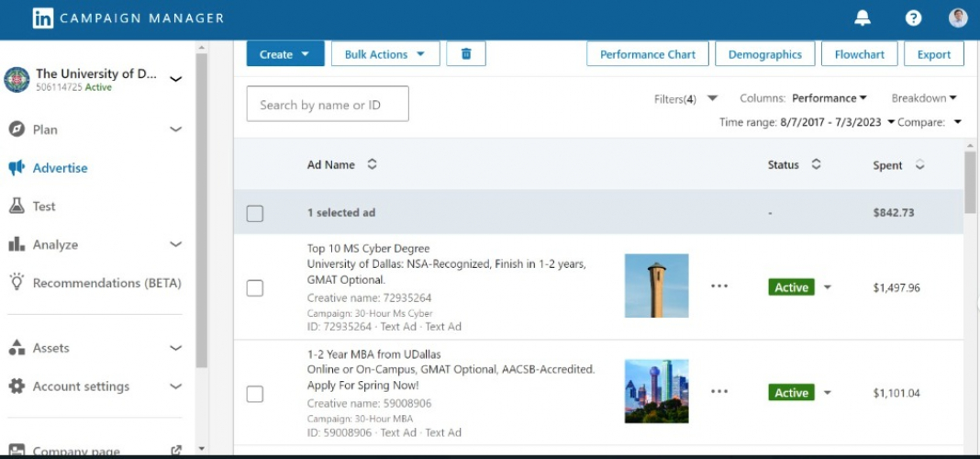Open the help question mark icon
This screenshot has width=980, height=459.
pyautogui.click(x=913, y=18)
